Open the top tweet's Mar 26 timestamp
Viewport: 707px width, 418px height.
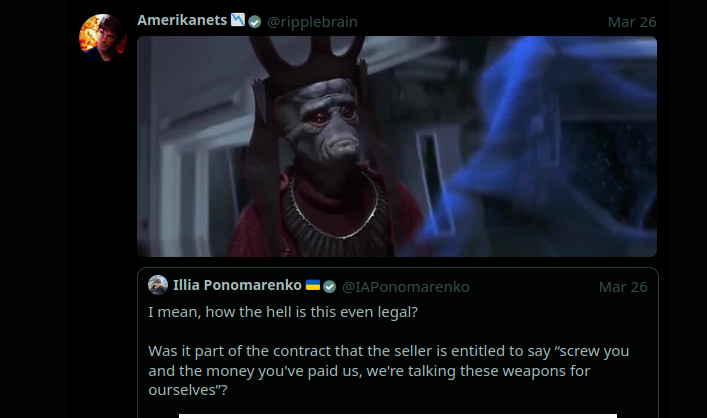click(x=632, y=22)
